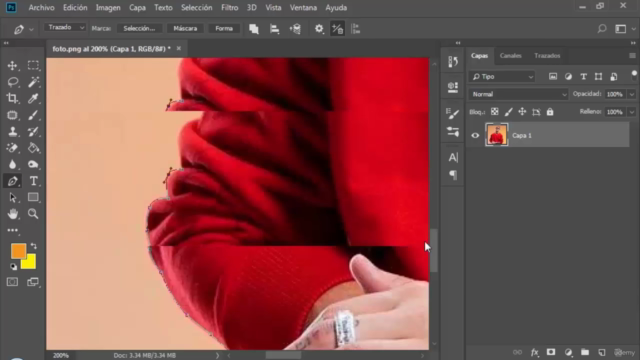Viewport: 640px width, 360px height.
Task: Select the Pen tool in the toolbox
Action: (x=12, y=181)
